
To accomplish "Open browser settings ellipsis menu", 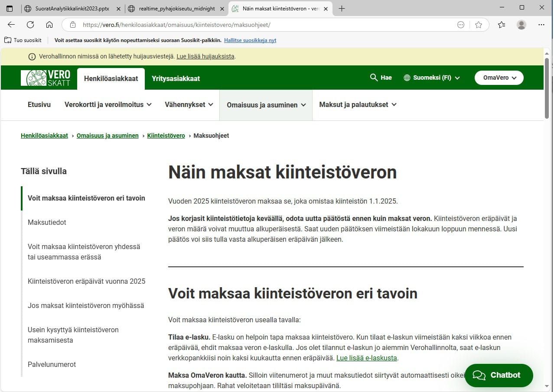I will tap(541, 25).
